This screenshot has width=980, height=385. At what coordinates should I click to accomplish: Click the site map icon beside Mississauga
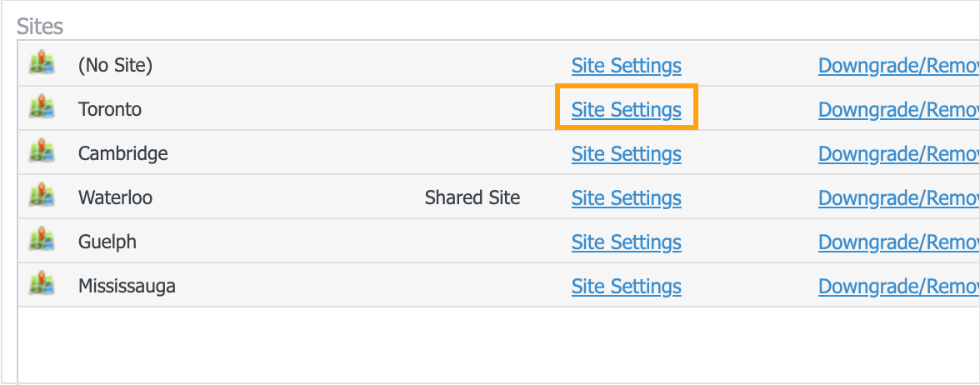click(x=42, y=285)
